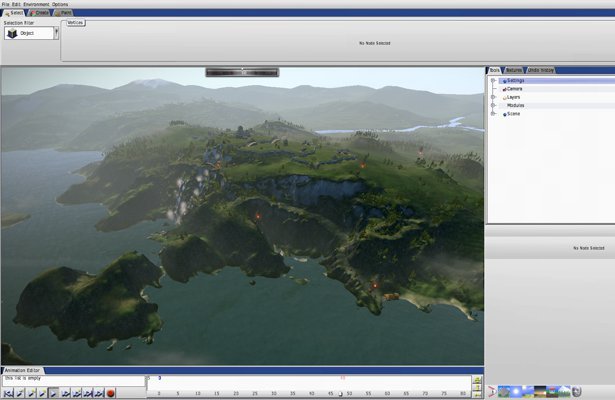615x400 pixels.
Task: Open the Environment menu
Action: [36, 4]
